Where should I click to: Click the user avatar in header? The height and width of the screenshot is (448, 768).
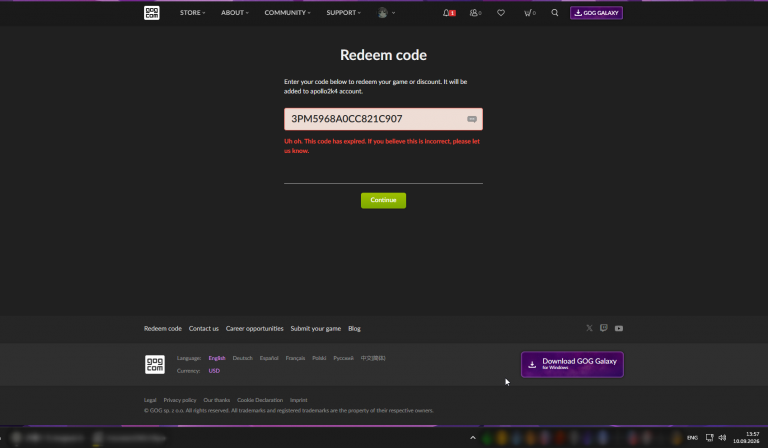pos(383,13)
